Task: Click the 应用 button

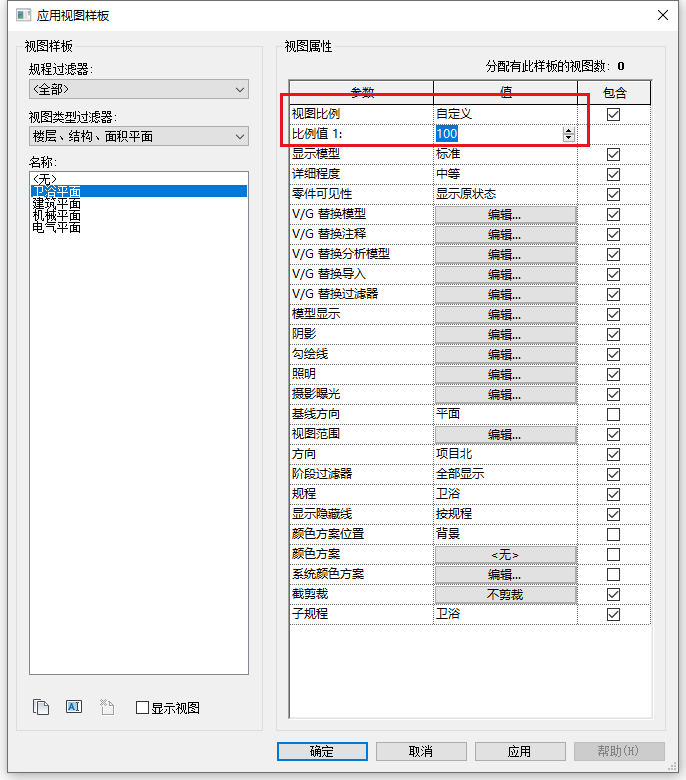Action: [520, 751]
